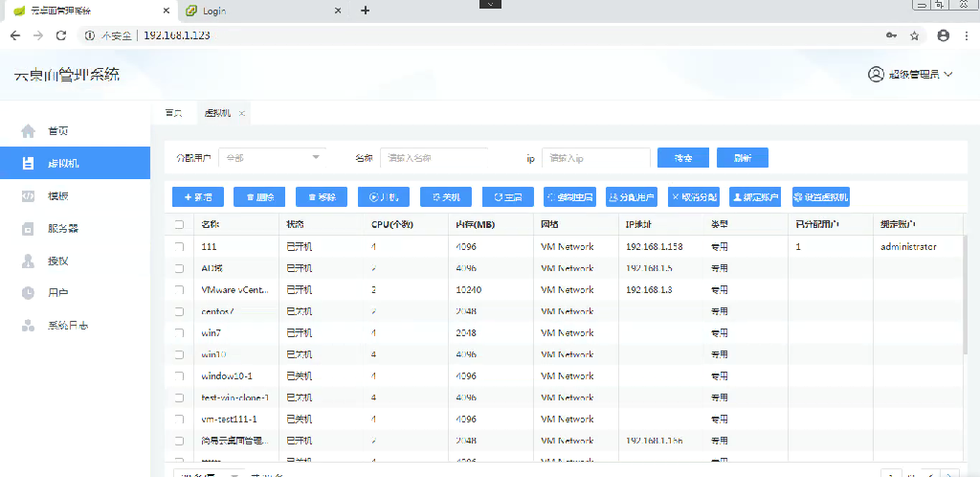Open a new browser tab
The height and width of the screenshot is (477, 980).
tap(366, 11)
